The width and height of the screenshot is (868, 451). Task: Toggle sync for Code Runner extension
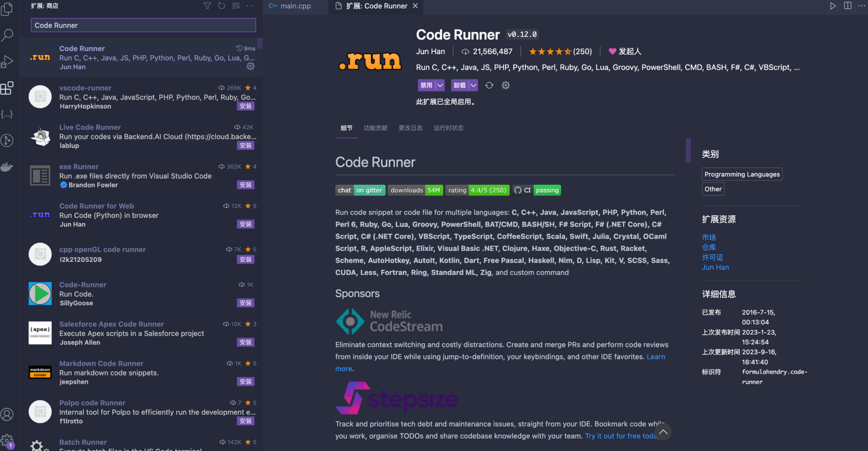(x=489, y=85)
